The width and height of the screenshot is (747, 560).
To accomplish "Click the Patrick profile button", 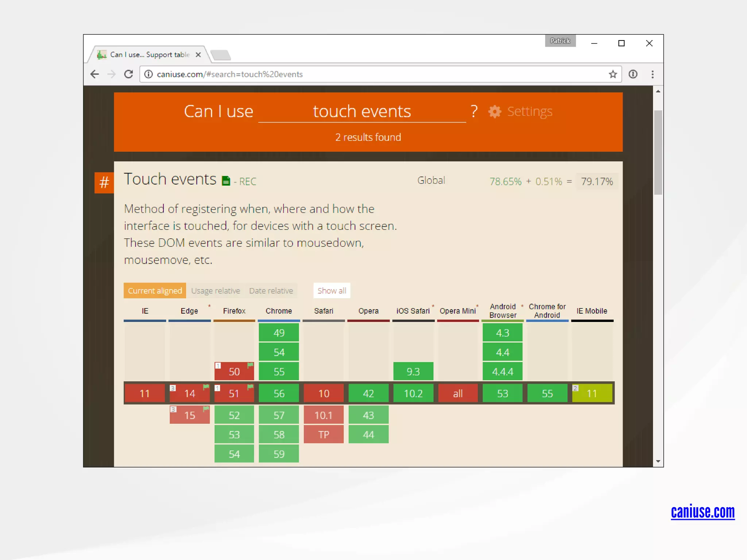I will 560,41.
